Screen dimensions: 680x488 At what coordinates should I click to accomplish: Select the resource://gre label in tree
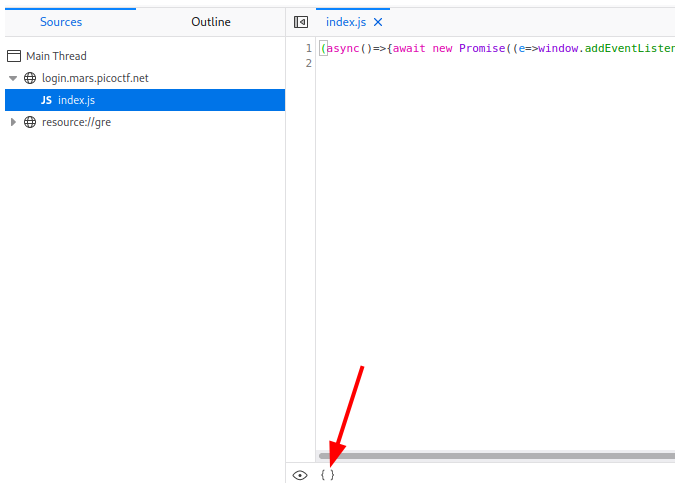pyautogui.click(x=76, y=122)
